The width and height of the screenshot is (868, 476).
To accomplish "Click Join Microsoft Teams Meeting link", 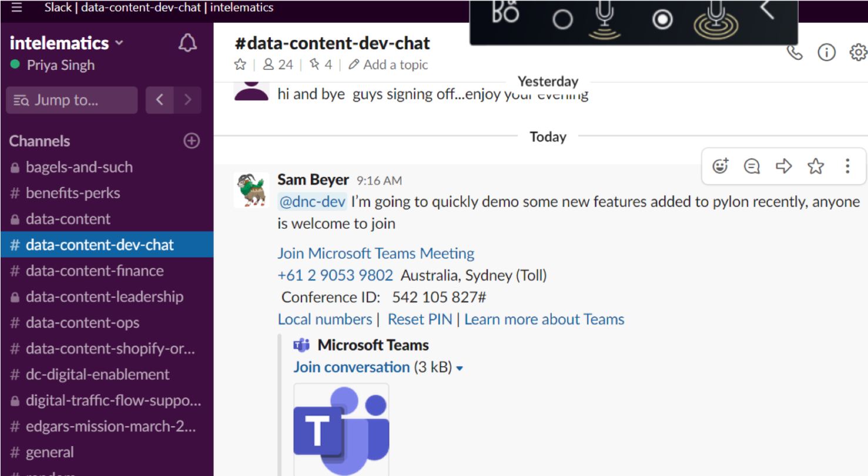I will coord(376,253).
